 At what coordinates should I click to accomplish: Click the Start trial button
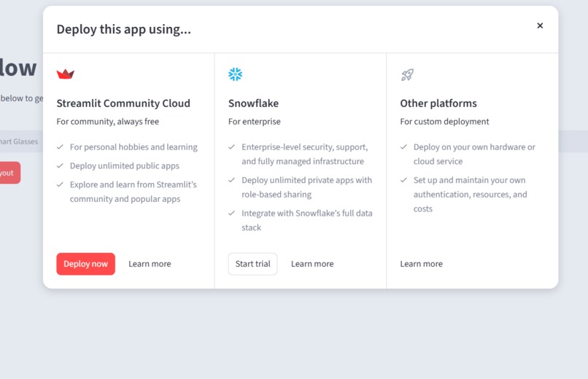(x=252, y=264)
